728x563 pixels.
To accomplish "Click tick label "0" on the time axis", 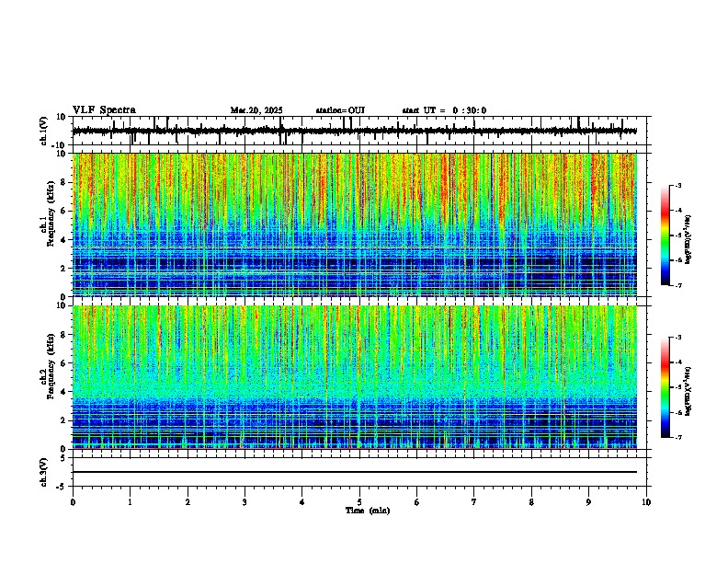I will pyautogui.click(x=73, y=502).
